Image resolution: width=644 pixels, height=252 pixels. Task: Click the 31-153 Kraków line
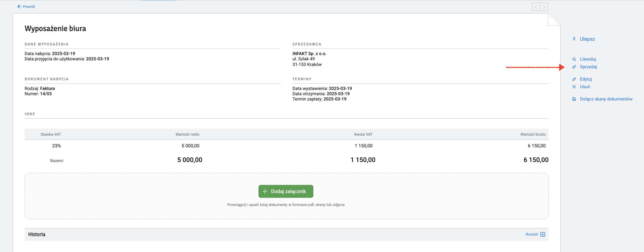(x=307, y=64)
